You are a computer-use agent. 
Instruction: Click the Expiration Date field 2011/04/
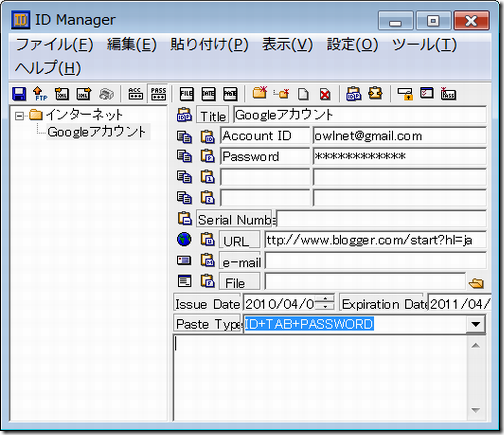click(459, 303)
